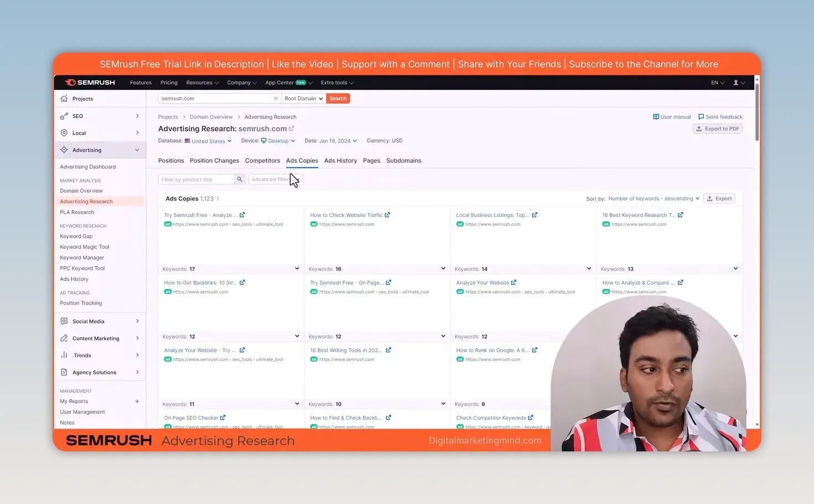Image resolution: width=814 pixels, height=504 pixels.
Task: Expand the Keywords: 11 ad card chevron
Action: point(297,404)
